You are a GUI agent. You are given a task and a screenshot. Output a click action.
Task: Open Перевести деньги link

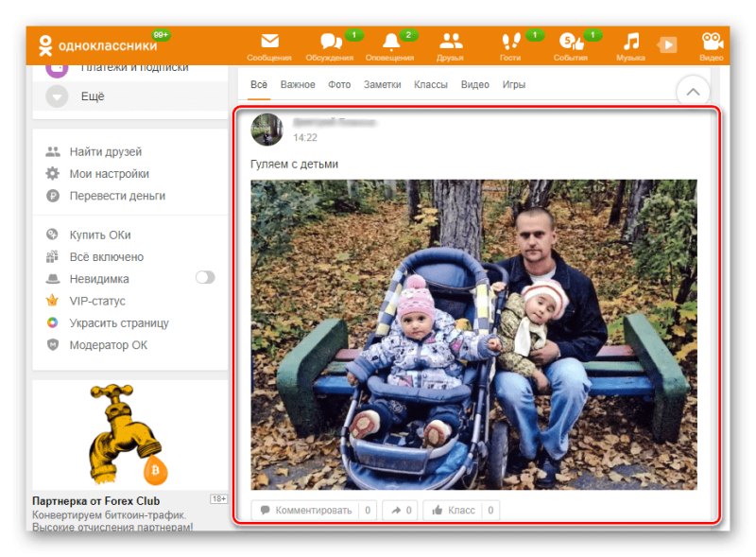click(x=117, y=196)
